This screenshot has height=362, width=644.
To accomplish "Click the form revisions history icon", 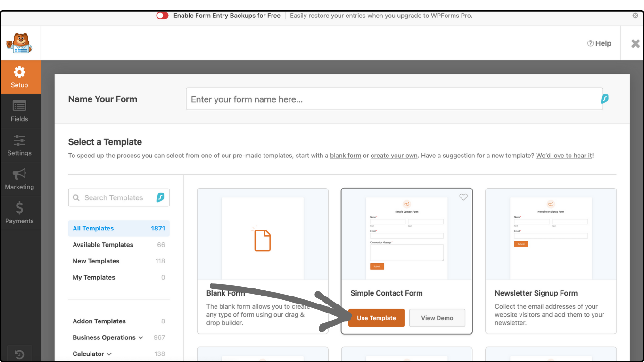I will 19,354.
